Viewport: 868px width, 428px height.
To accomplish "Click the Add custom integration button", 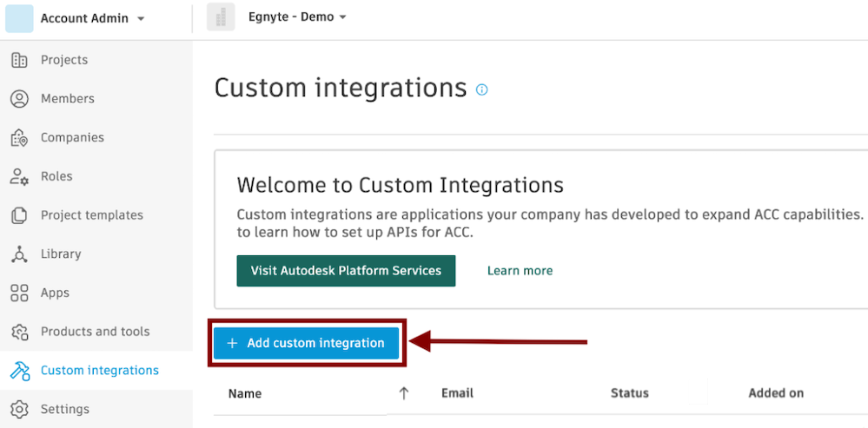I will point(307,343).
